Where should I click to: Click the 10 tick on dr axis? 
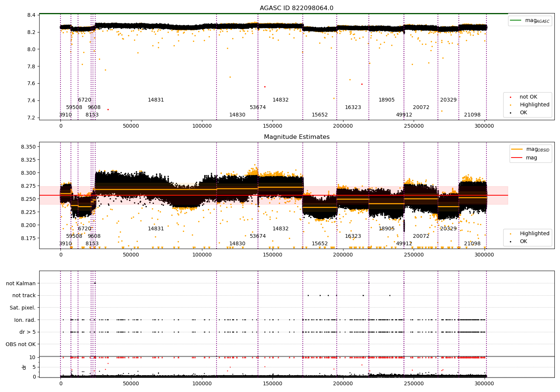pyautogui.click(x=32, y=358)
